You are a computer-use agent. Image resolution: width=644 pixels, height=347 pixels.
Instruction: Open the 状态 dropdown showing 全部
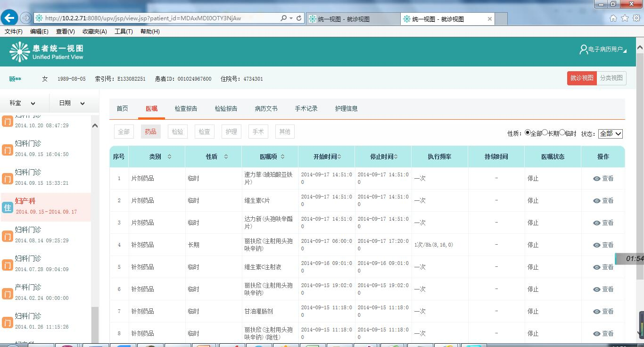click(x=611, y=133)
